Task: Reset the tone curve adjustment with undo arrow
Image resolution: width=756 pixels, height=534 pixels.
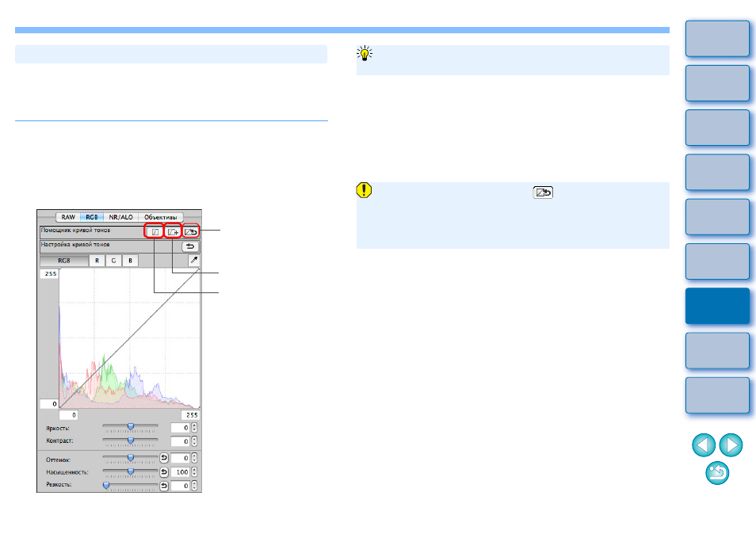Action: (x=190, y=246)
